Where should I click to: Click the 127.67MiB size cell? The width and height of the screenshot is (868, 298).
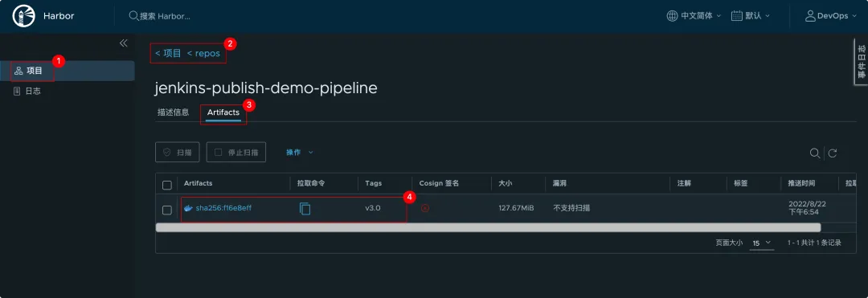click(x=516, y=208)
